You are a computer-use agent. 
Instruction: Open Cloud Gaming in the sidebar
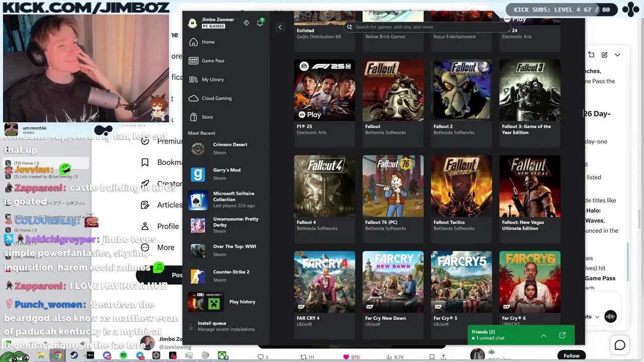(x=226, y=99)
